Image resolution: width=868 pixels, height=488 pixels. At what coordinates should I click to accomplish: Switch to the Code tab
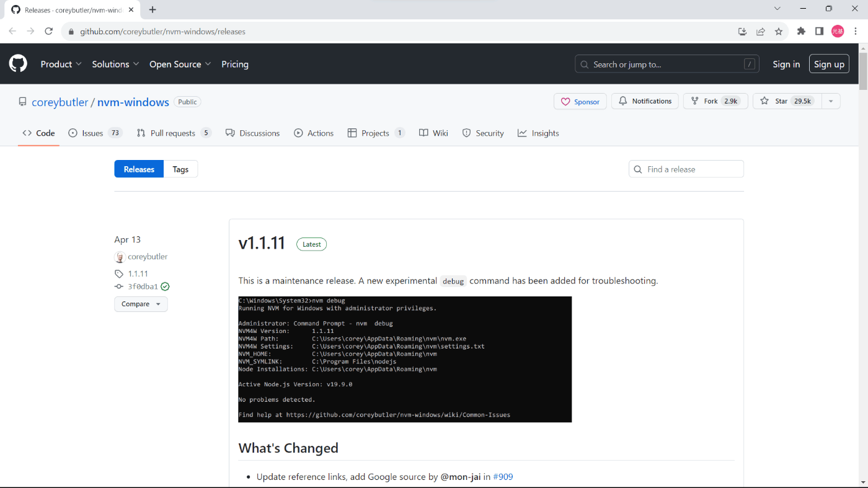[x=38, y=133]
